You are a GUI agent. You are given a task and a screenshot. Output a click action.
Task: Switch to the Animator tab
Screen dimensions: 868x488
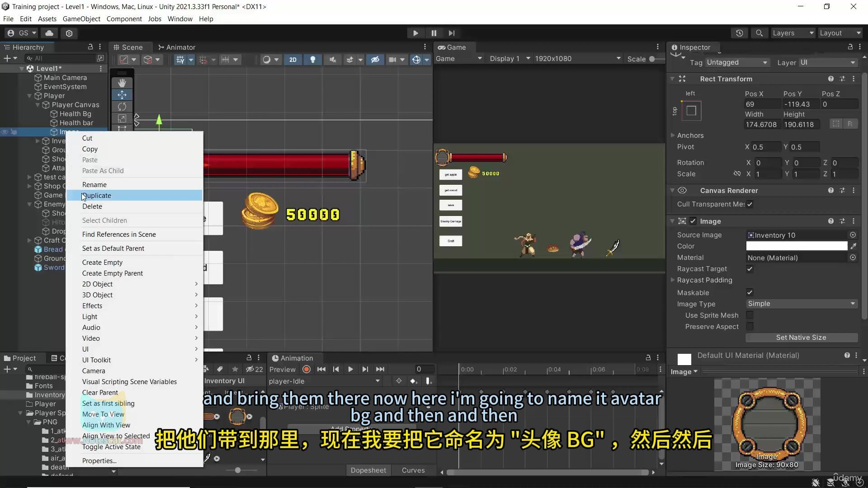[176, 47]
